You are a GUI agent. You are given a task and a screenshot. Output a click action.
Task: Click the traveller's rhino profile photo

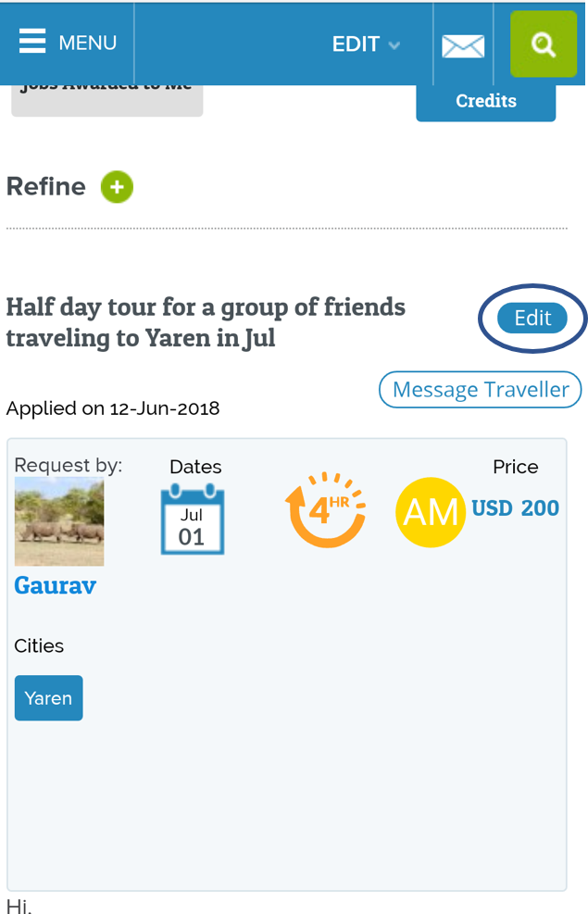(59, 522)
